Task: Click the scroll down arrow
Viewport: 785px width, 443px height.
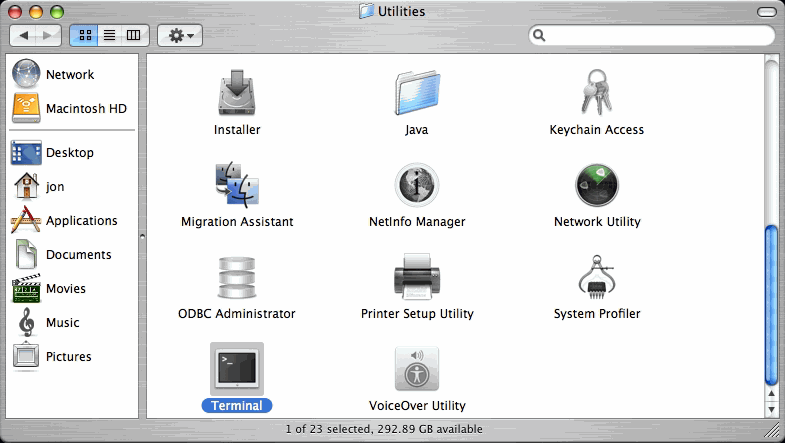Action: coord(771,409)
